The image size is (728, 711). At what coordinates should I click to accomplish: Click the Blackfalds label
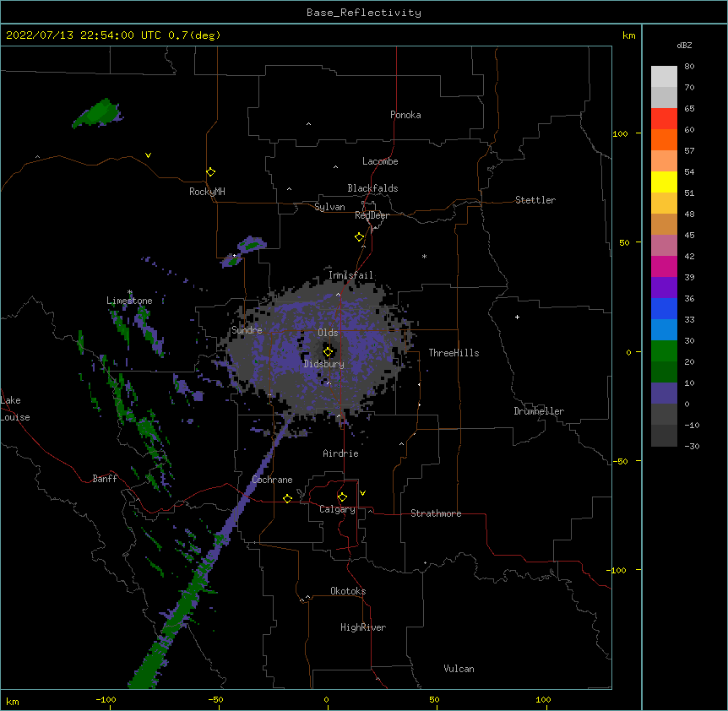point(372,188)
